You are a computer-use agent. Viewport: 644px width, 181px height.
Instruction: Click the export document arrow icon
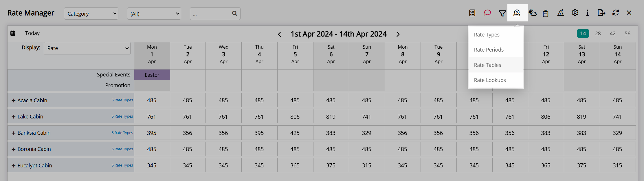tap(601, 13)
